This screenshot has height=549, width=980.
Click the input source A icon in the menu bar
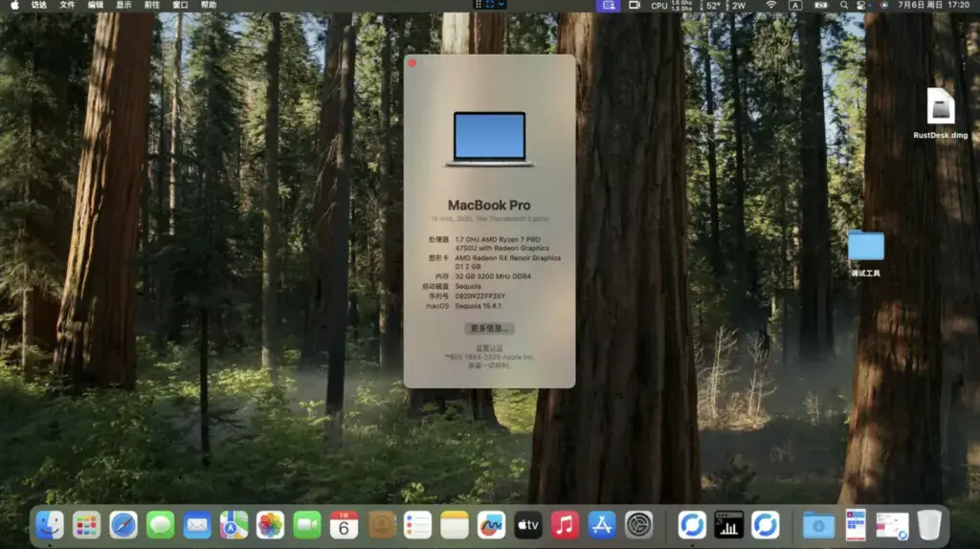(795, 5)
